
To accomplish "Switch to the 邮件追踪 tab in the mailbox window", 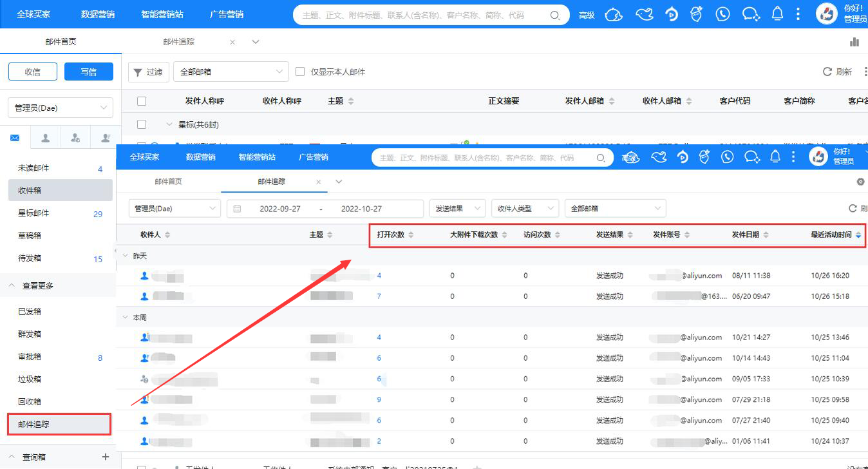I will point(179,42).
